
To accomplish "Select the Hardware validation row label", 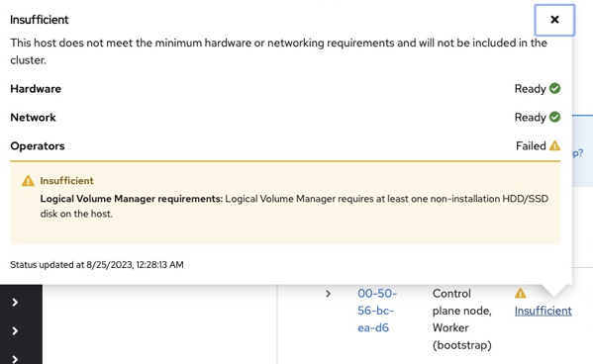I will pyautogui.click(x=36, y=88).
